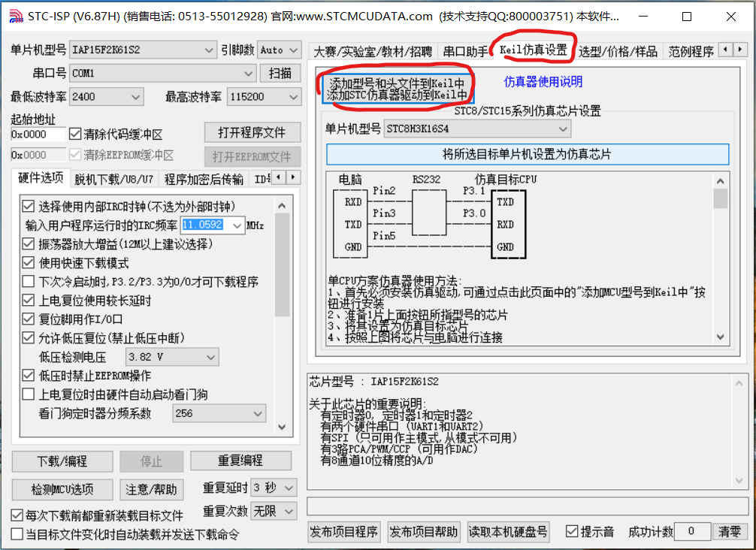Viewport: 756px width, 550px height.
Task: Select Keil仿真设置 tab
Action: [534, 50]
